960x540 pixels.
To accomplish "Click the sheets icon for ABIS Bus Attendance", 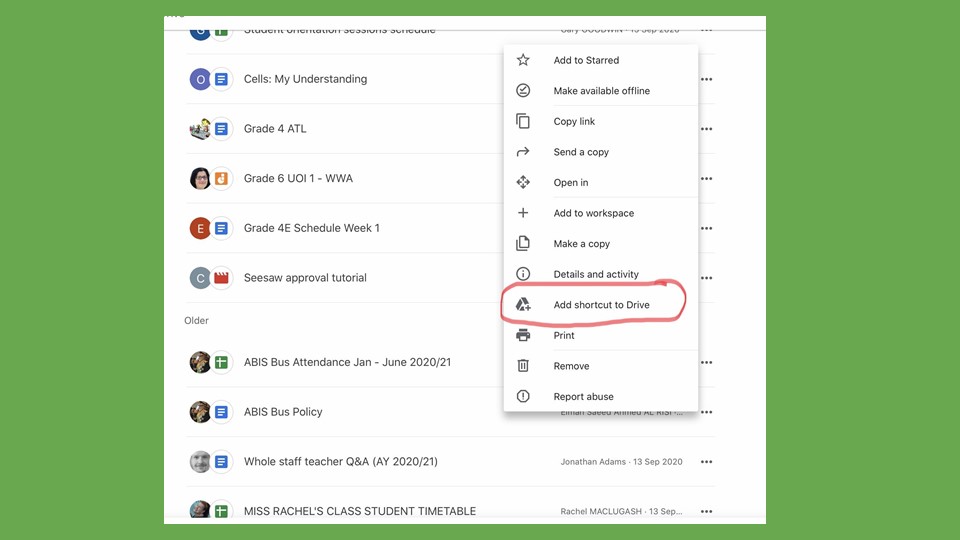I will click(x=221, y=362).
